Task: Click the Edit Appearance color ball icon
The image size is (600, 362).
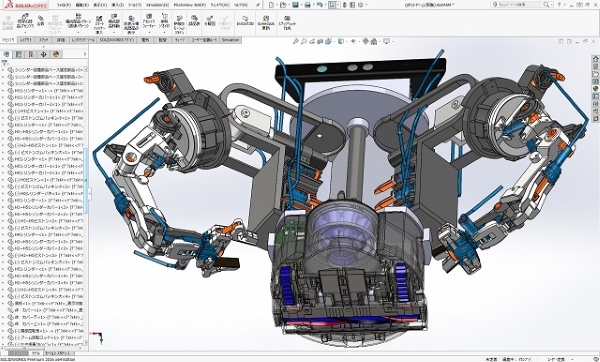Action: point(365,41)
